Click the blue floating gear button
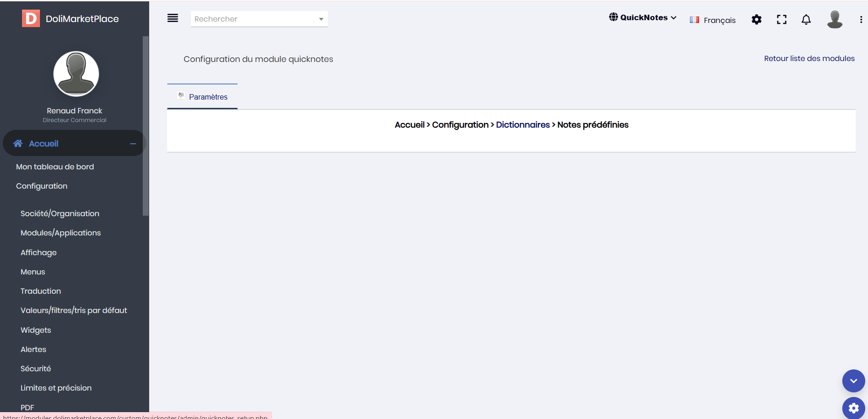 [x=853, y=408]
